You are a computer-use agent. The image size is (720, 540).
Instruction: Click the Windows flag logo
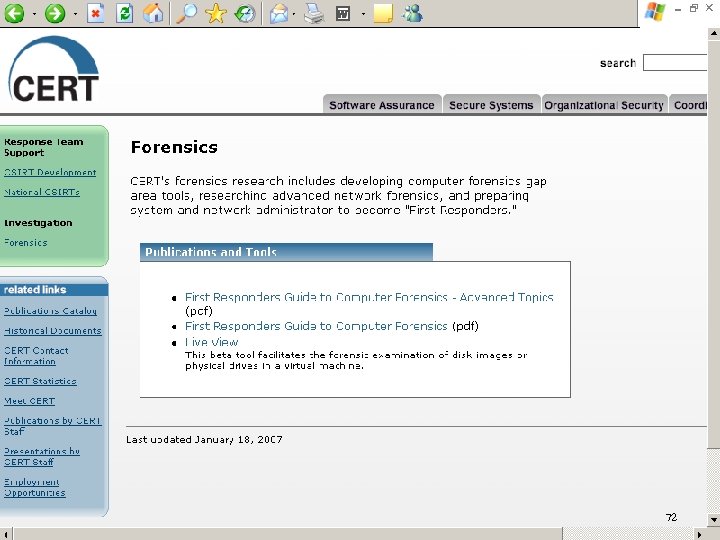655,11
